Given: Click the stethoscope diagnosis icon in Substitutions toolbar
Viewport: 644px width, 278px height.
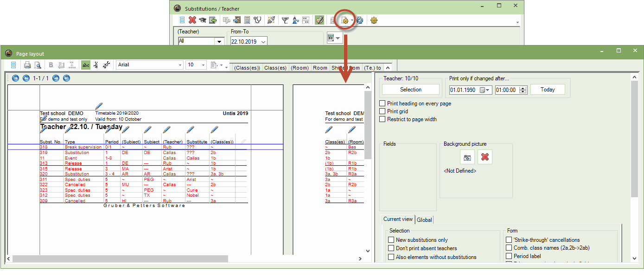Looking at the screenshot, I should (257, 20).
